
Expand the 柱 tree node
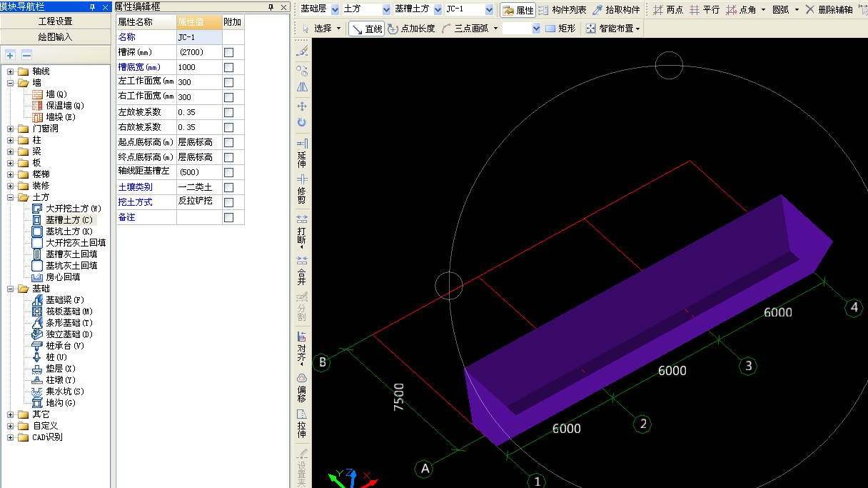click(10, 140)
